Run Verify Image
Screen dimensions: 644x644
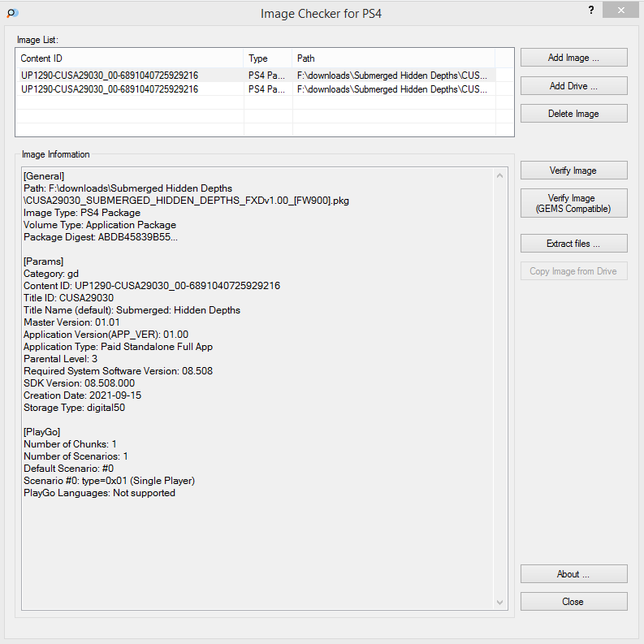click(574, 170)
